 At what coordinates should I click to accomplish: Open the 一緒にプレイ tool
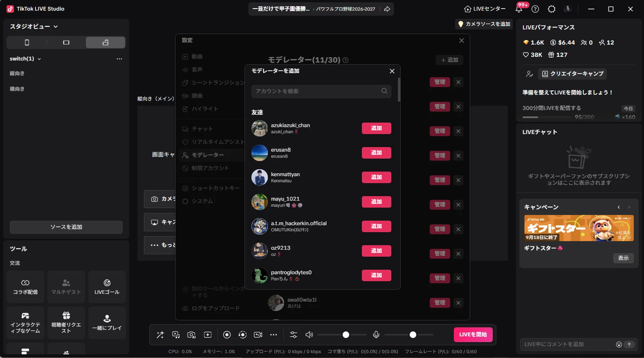click(107, 323)
